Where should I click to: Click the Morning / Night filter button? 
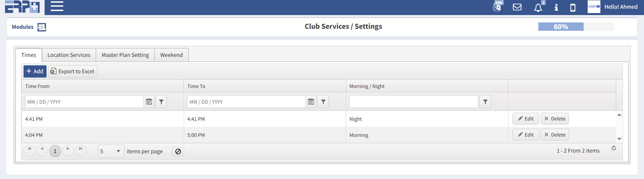tap(485, 102)
